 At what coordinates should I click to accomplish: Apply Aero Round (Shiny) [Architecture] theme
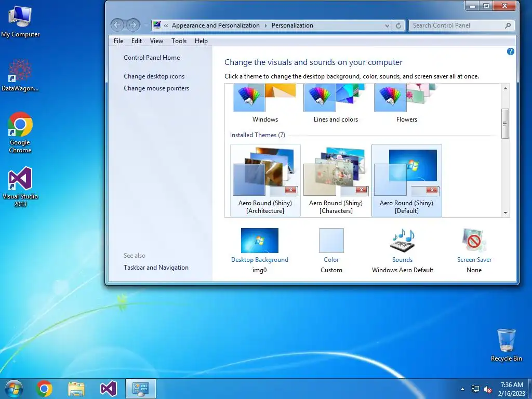[265, 180]
